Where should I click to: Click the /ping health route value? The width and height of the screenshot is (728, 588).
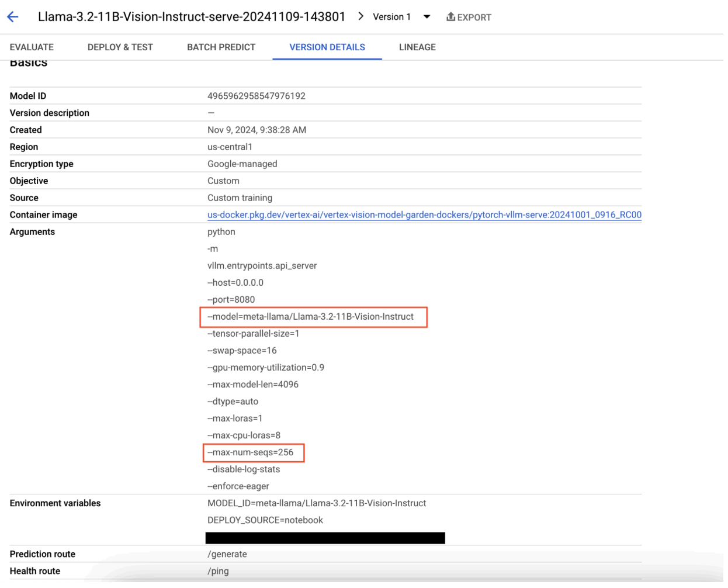click(217, 571)
